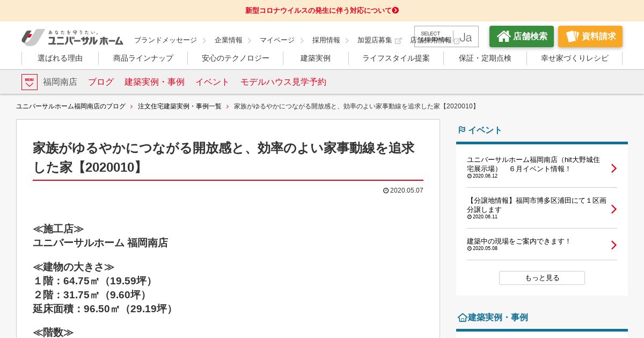Open 商品ラインナップ menu item
The width and height of the screenshot is (644, 338).
click(143, 58)
